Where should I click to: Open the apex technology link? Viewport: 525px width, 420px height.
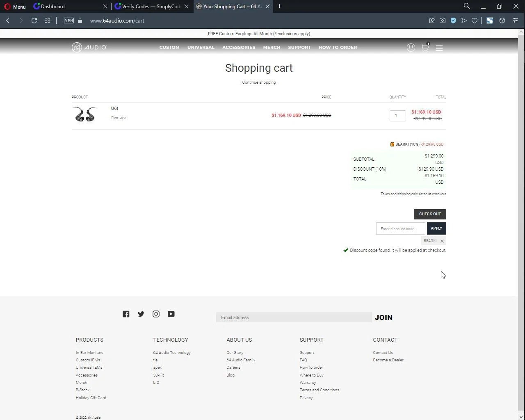click(157, 367)
